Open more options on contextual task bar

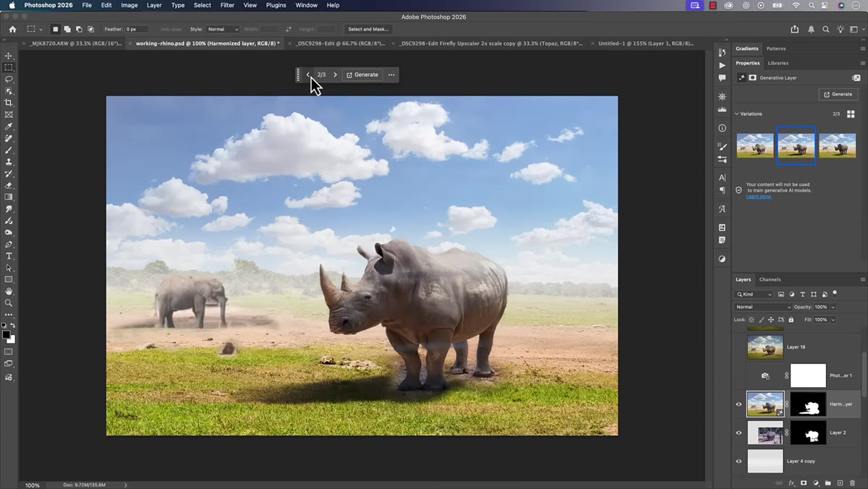tap(391, 75)
